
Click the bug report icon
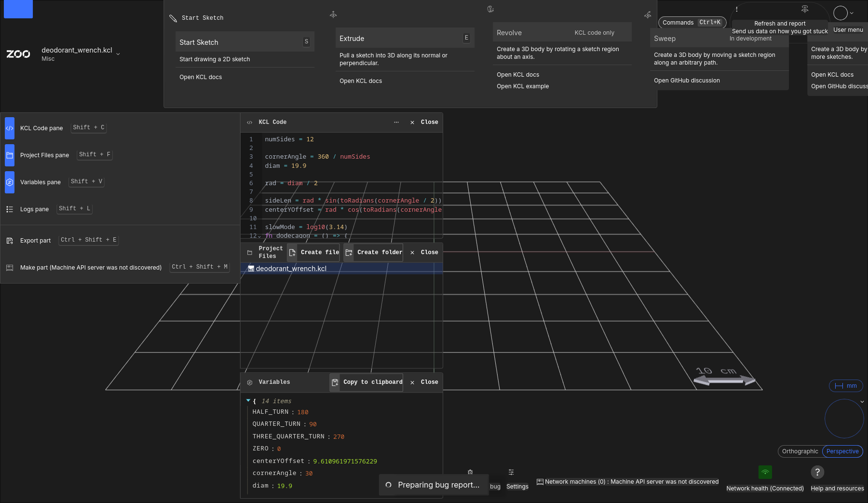point(470,472)
